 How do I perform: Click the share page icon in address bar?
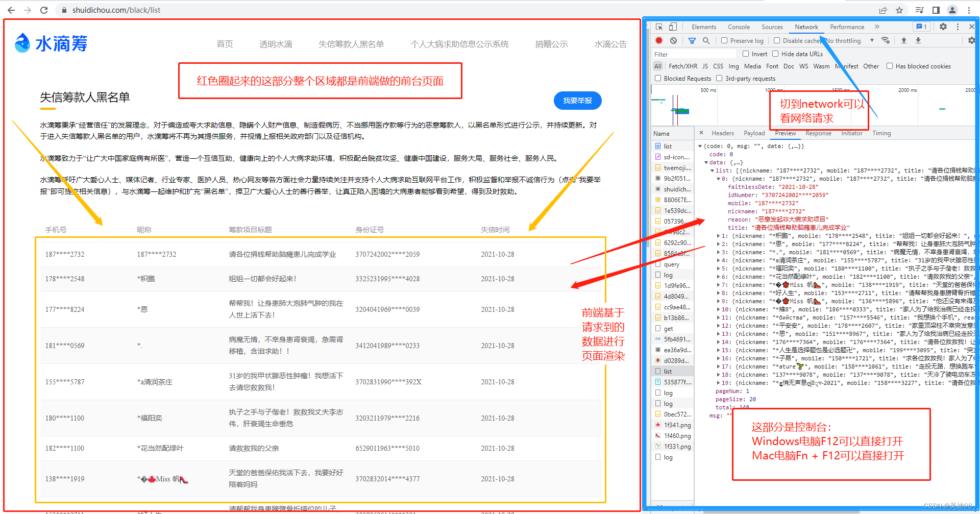883,10
